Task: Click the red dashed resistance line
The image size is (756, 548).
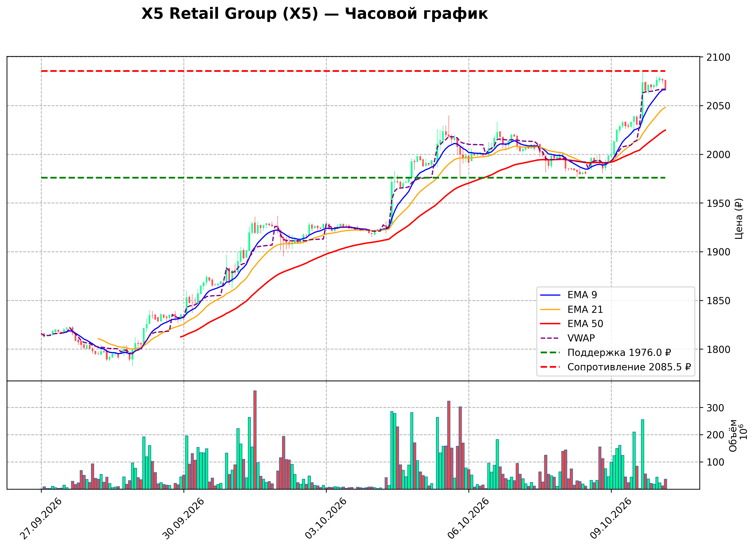Action: pos(353,71)
